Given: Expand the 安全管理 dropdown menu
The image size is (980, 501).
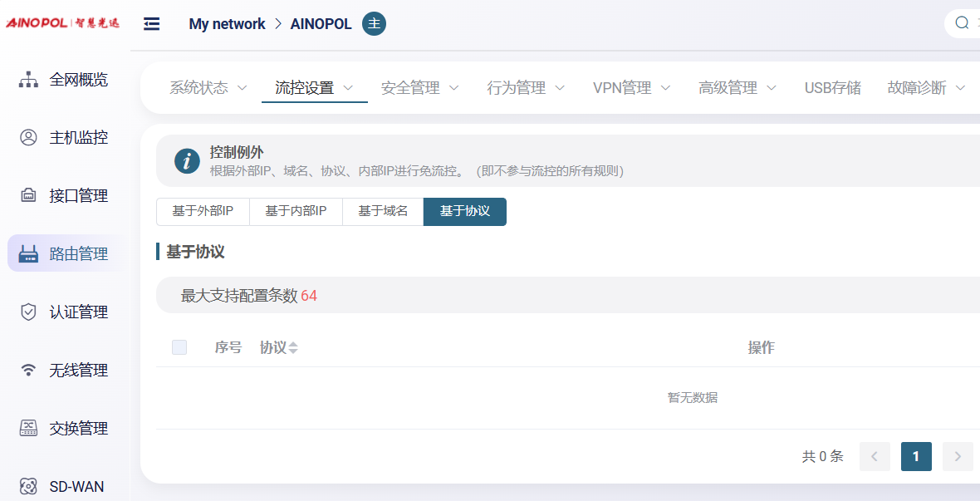Looking at the screenshot, I should pos(420,88).
